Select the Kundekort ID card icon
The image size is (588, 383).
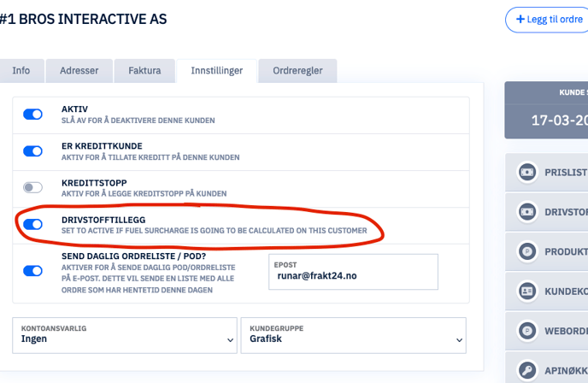[527, 291]
